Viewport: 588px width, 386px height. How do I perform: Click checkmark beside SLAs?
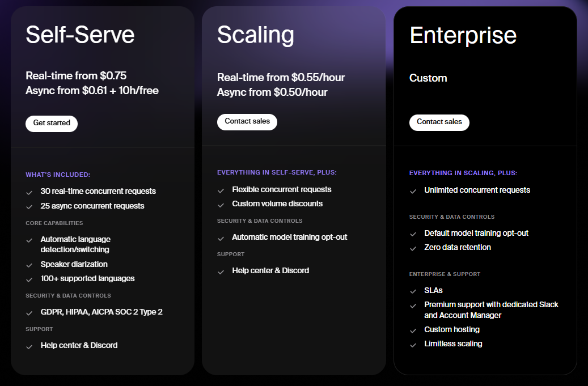[413, 291]
